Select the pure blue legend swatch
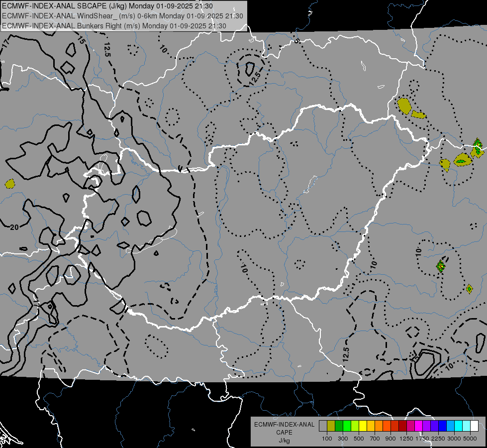This screenshot has width=487, height=448. pyautogui.click(x=443, y=426)
